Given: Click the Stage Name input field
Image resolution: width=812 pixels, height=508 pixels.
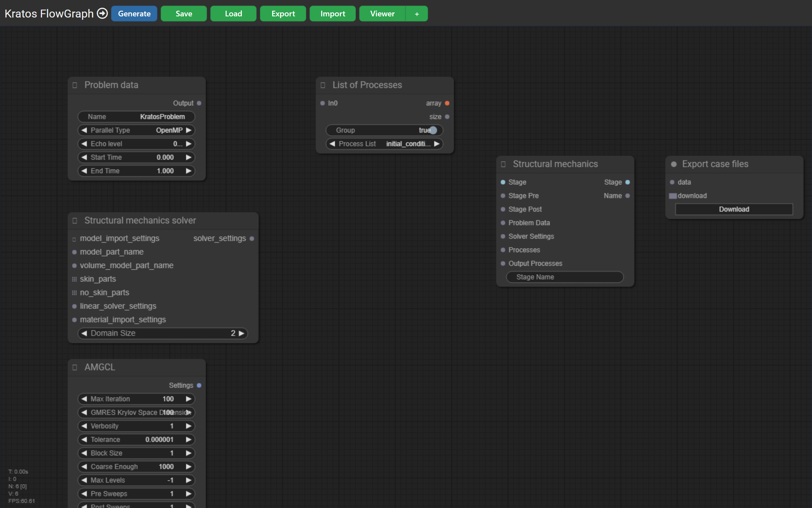Looking at the screenshot, I should click(x=565, y=277).
